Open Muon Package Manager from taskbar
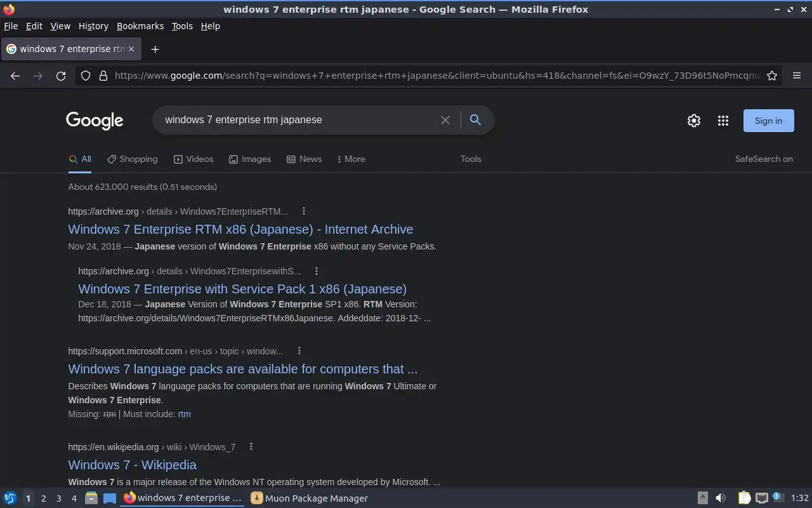This screenshot has height=508, width=812. 309,498
